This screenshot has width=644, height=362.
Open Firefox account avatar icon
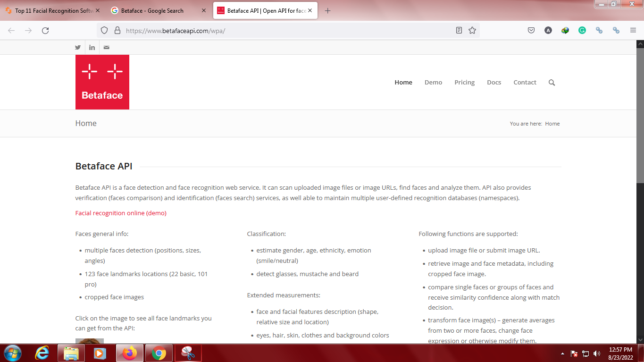point(548,30)
